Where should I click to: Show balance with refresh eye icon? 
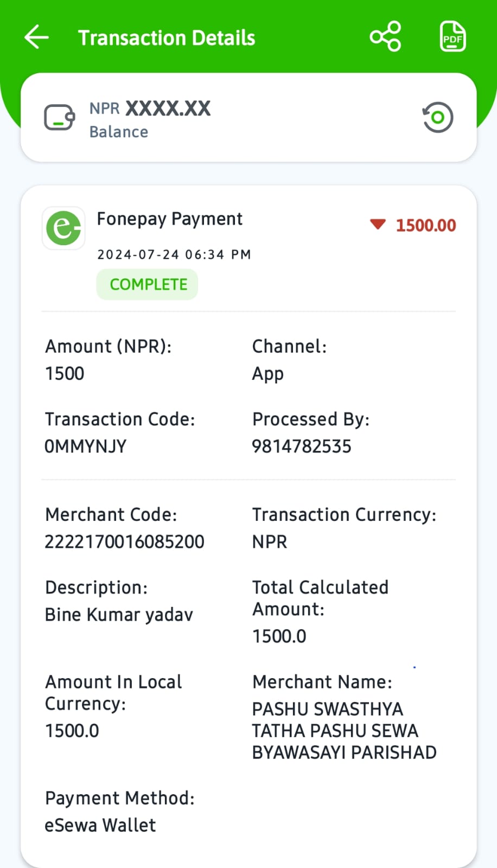[x=437, y=117]
